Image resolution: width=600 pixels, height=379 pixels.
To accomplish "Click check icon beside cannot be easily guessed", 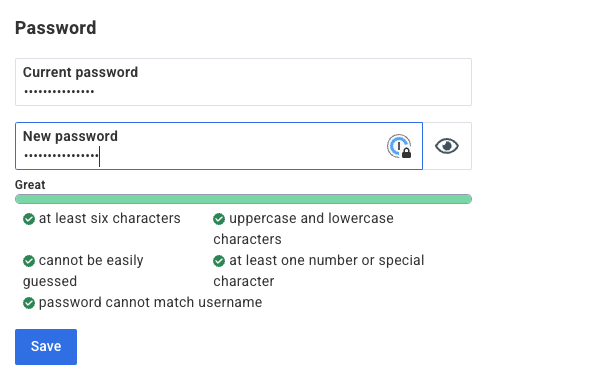I will pyautogui.click(x=29, y=261).
